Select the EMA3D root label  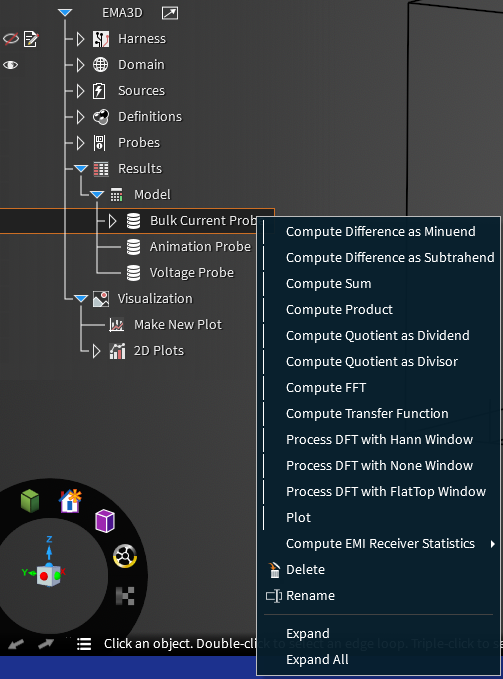point(122,13)
